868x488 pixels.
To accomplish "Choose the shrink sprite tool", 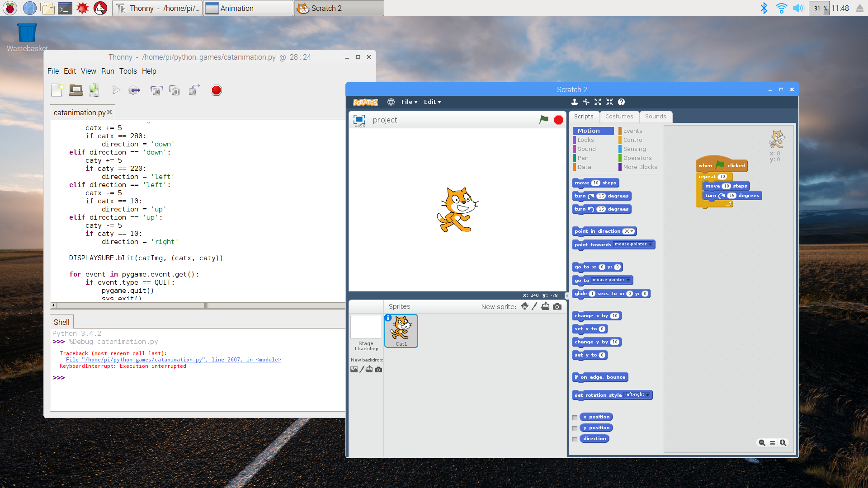I will (x=609, y=102).
